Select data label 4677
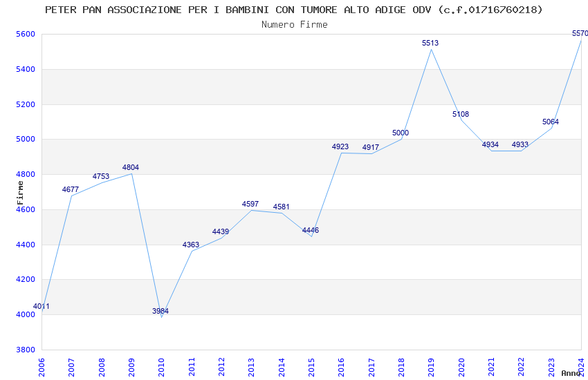Screen dimensions: 588x380 71,189
